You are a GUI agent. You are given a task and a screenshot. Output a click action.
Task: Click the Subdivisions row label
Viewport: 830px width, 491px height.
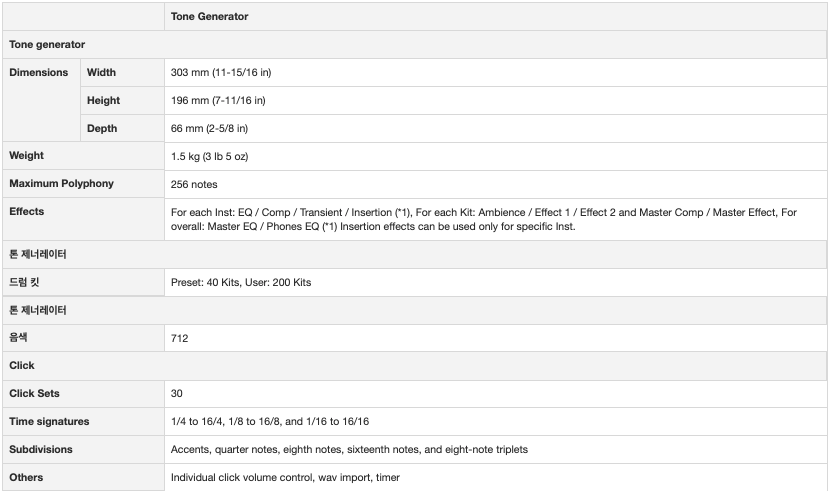coord(41,450)
